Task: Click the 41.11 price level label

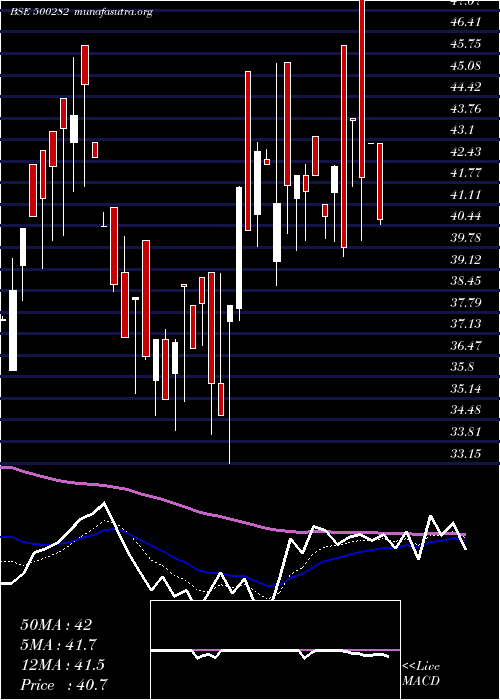Action: pyautogui.click(x=466, y=195)
